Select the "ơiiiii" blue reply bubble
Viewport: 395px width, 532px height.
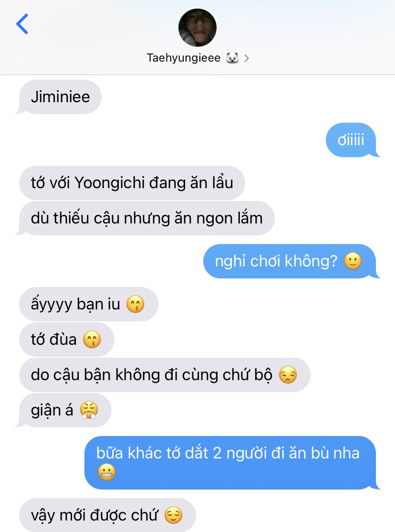click(351, 140)
